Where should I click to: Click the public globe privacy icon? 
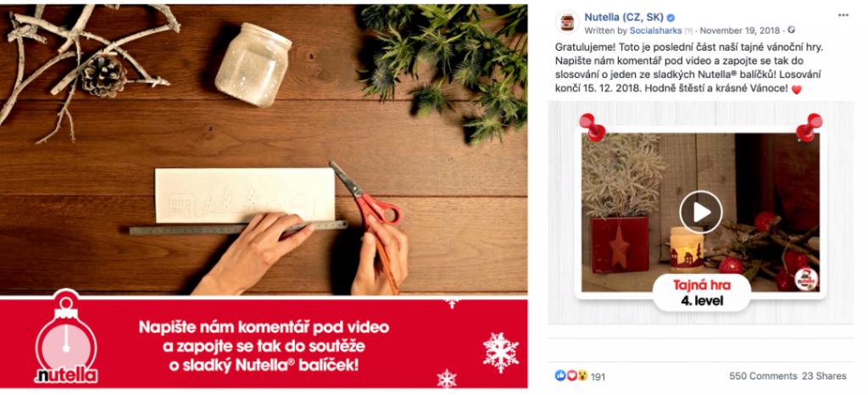791,30
